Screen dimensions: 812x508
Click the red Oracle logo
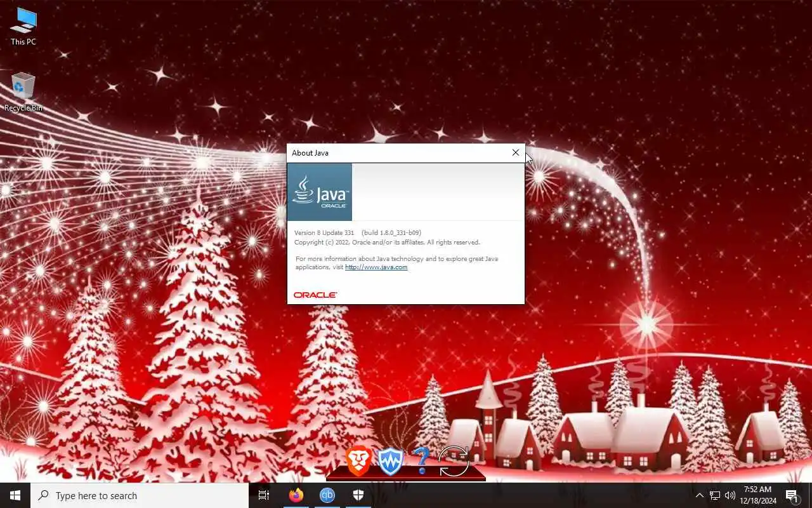pos(315,295)
